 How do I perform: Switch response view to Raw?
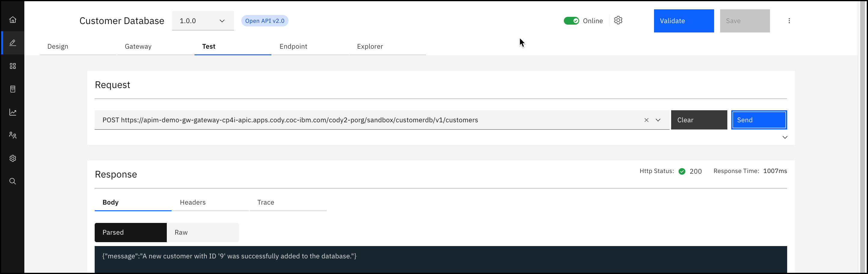[203, 232]
